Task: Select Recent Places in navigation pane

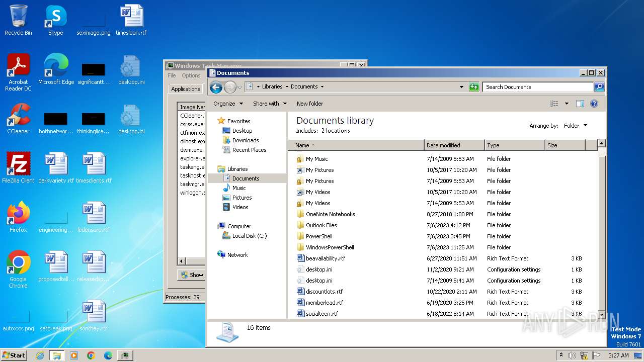Action: tap(249, 150)
